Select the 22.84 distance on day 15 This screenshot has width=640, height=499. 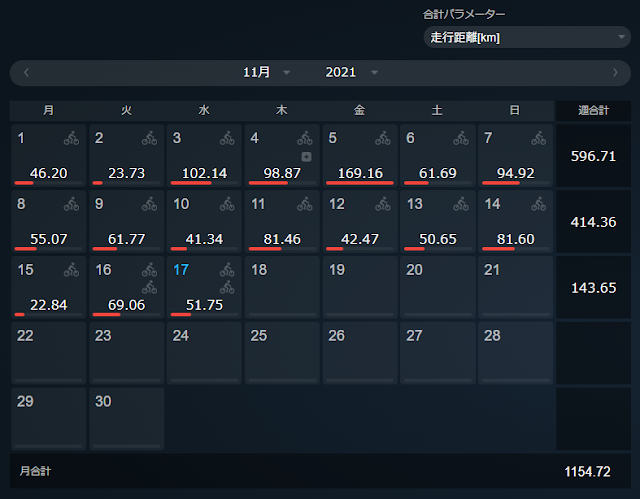(49, 305)
